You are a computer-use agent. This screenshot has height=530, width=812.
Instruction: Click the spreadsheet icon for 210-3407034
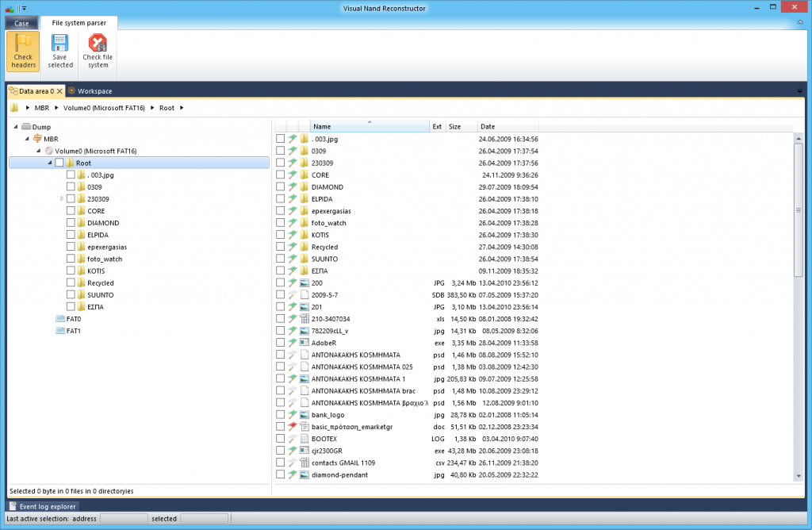point(304,319)
